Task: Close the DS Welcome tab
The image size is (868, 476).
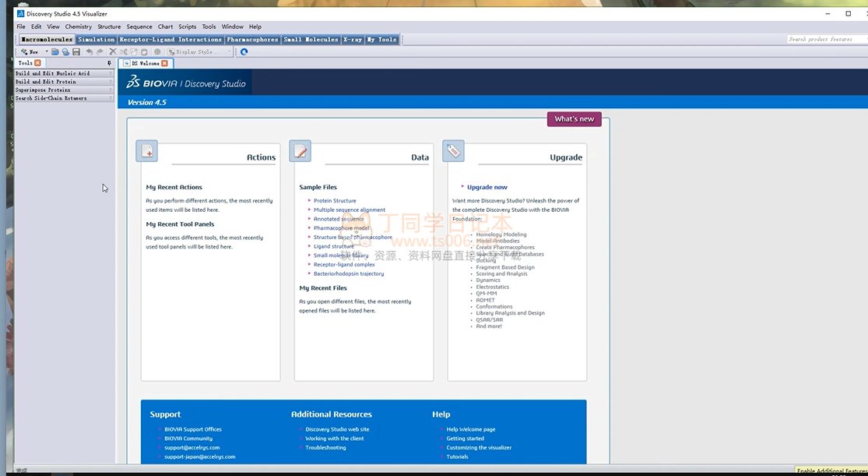Action: pyautogui.click(x=164, y=63)
